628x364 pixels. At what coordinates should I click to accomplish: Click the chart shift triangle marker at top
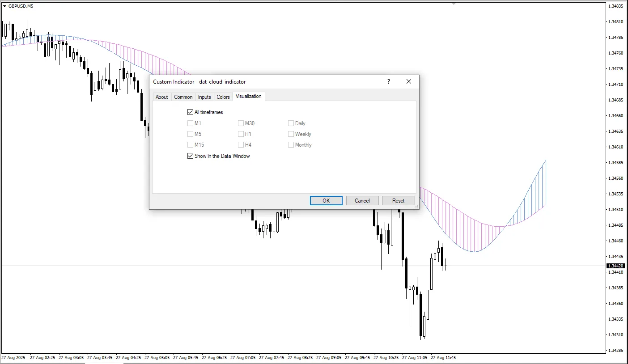(454, 4)
